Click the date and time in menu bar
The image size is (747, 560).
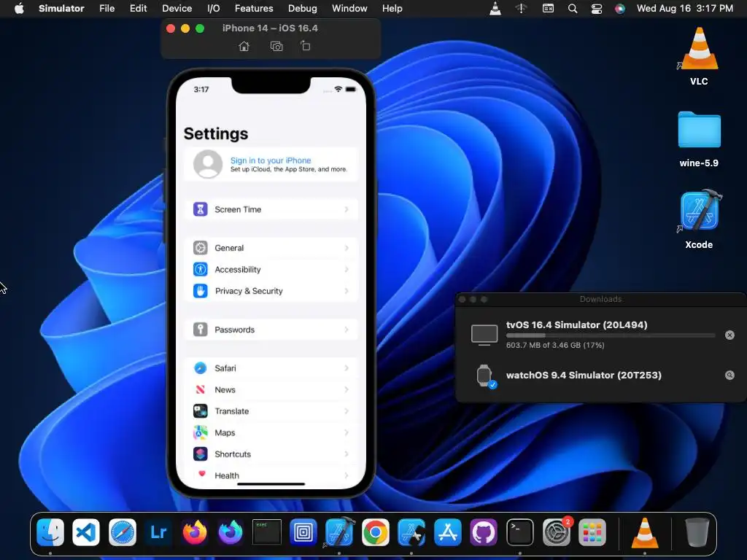684,8
